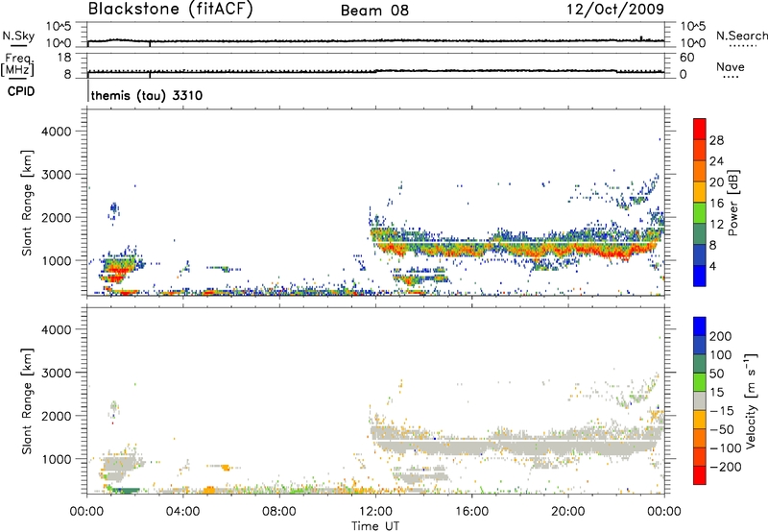Viewport: 768px width, 532px height.
Task: Click the Nave legend label
Action: (x=731, y=66)
